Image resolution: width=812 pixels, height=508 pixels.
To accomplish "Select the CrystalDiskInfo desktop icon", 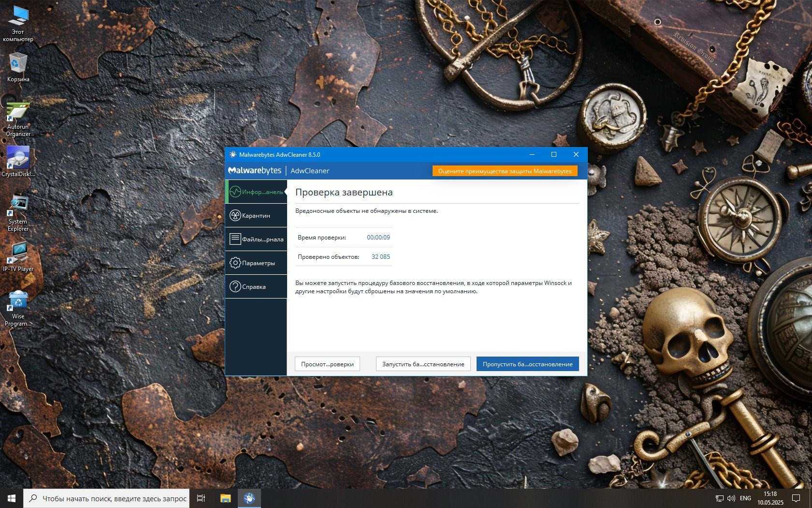I will (x=18, y=161).
